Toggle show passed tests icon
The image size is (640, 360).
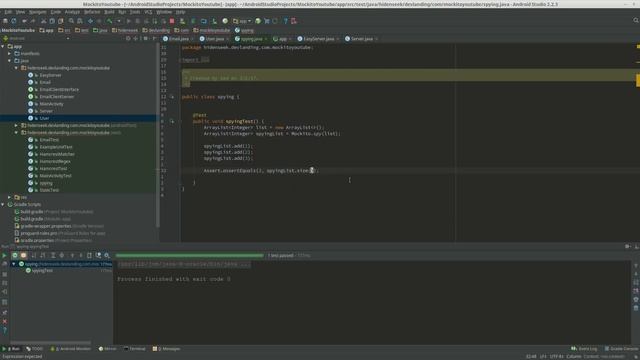click(15, 256)
